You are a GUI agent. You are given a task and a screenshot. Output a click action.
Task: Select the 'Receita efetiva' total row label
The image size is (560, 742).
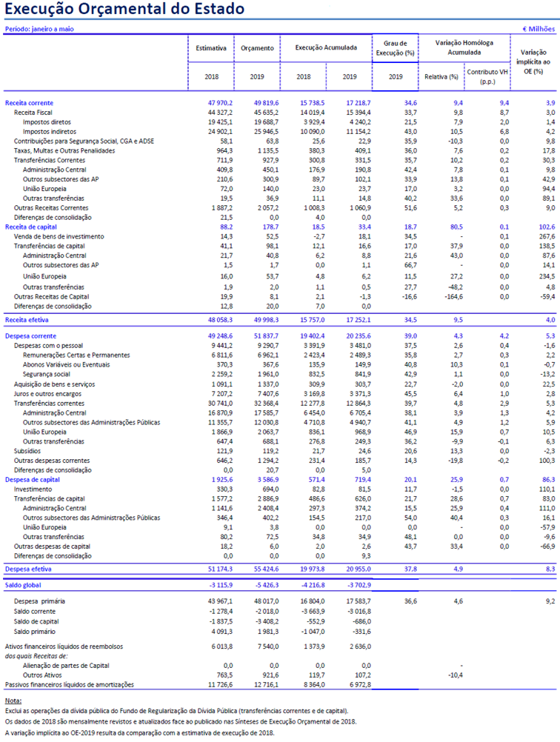point(27,320)
